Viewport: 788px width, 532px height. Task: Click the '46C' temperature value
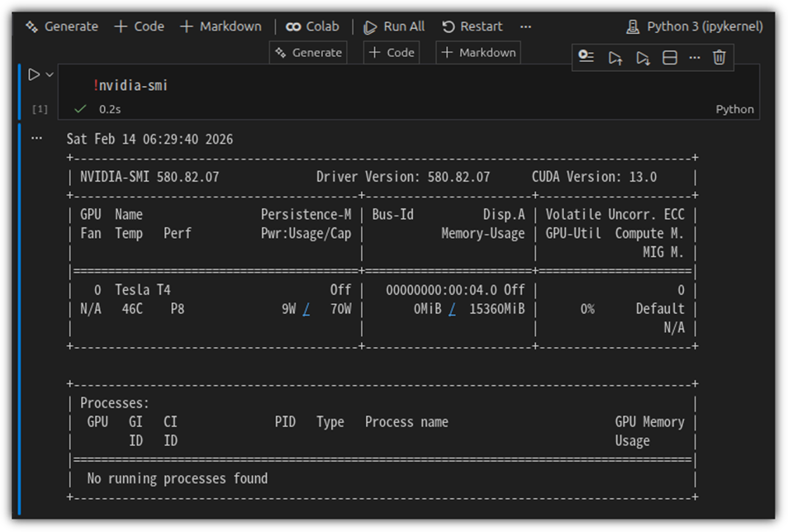pyautogui.click(x=132, y=309)
